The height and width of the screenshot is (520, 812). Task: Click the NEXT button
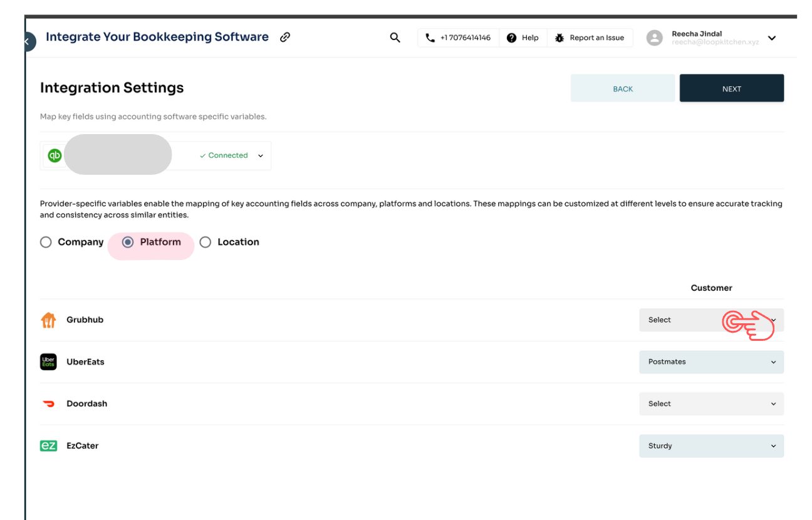pos(731,88)
